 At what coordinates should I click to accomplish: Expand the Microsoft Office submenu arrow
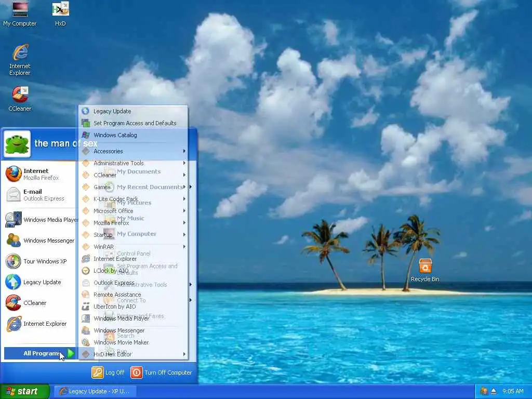click(184, 211)
